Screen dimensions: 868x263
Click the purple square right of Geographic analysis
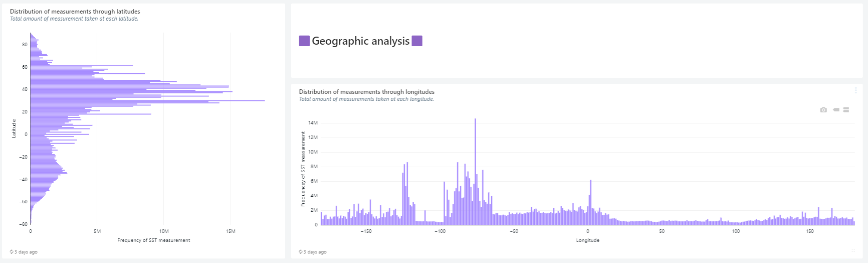(417, 41)
